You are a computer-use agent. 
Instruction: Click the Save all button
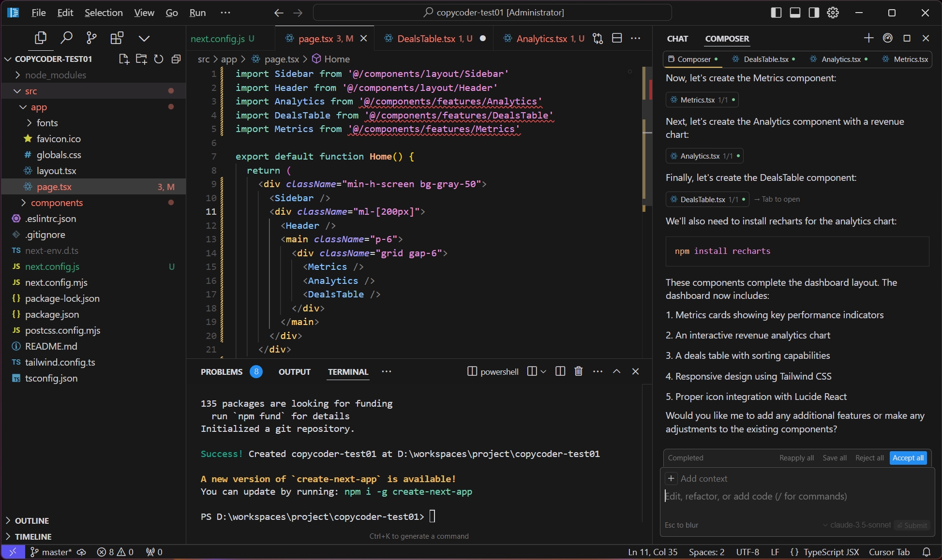tap(835, 458)
